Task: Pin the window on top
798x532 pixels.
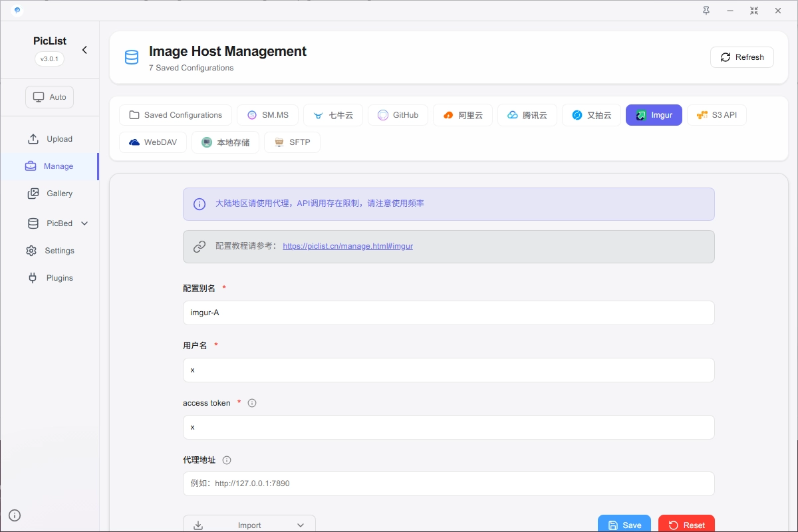Action: (x=706, y=11)
